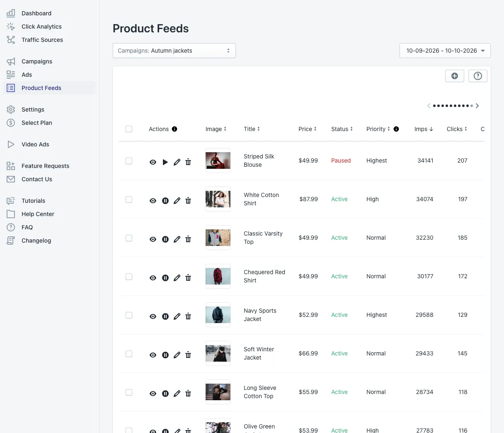Check the Long Sleeve Cotton Top checkbox

pos(129,392)
